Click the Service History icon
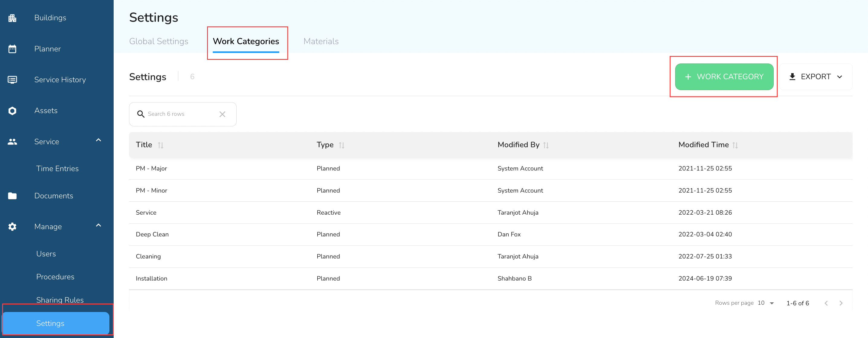Viewport: 868px width, 338px height. click(x=12, y=80)
